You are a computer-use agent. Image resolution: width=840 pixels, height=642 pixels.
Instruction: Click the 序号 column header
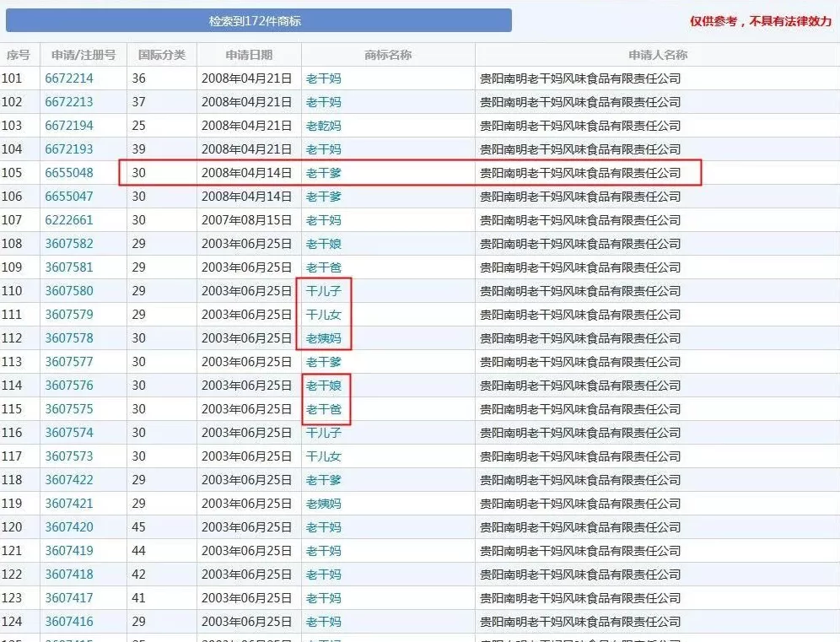(x=19, y=54)
